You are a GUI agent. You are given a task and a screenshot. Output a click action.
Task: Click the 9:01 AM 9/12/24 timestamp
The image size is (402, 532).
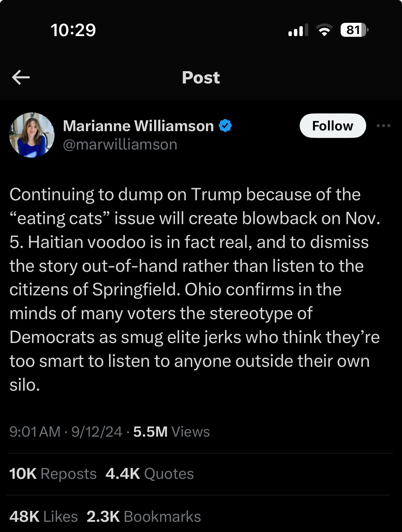(x=66, y=432)
